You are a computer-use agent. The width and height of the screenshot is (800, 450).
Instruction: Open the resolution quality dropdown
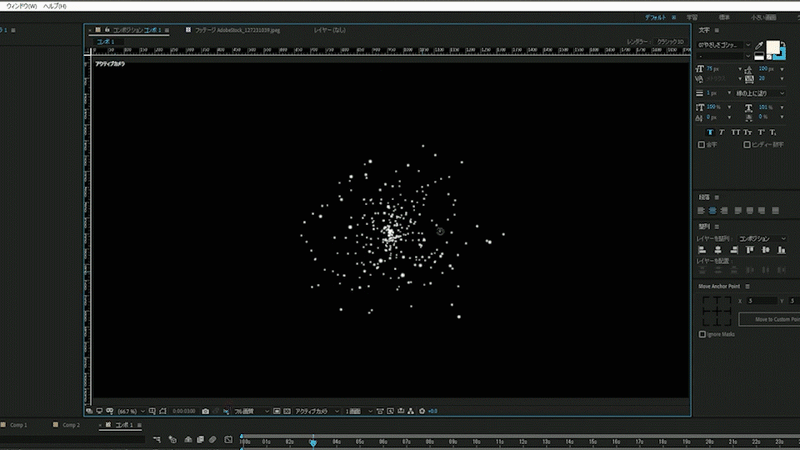point(251,411)
